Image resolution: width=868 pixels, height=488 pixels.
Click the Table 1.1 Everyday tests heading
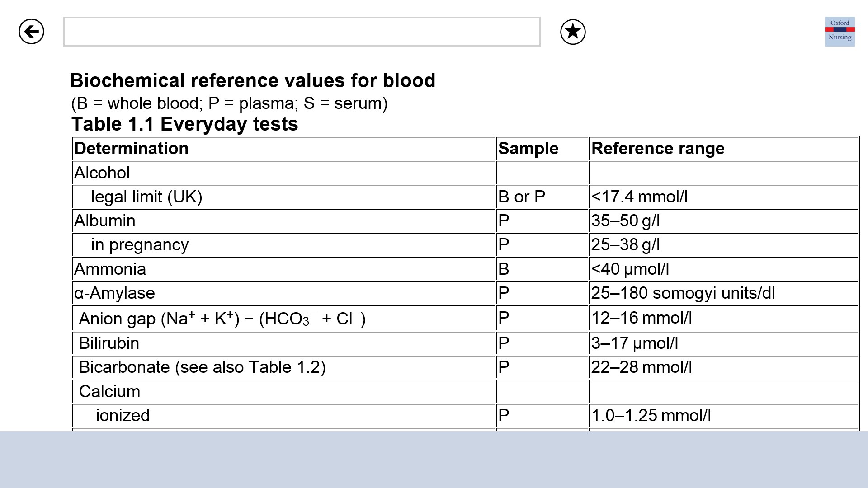click(184, 124)
